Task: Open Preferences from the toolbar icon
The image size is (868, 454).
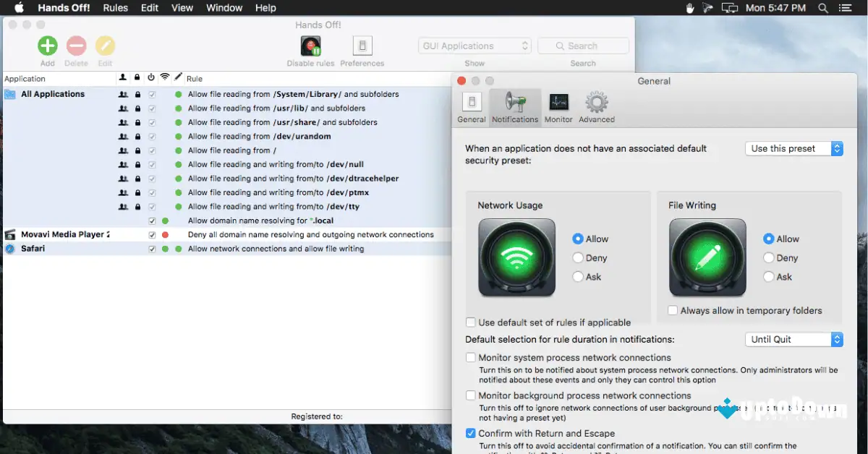Action: [362, 46]
